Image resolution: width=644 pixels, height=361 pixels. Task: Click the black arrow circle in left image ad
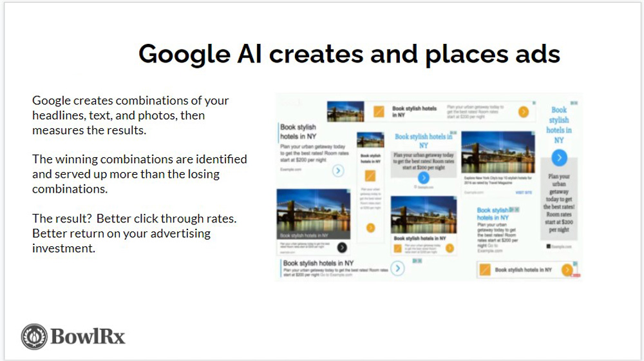342,247
